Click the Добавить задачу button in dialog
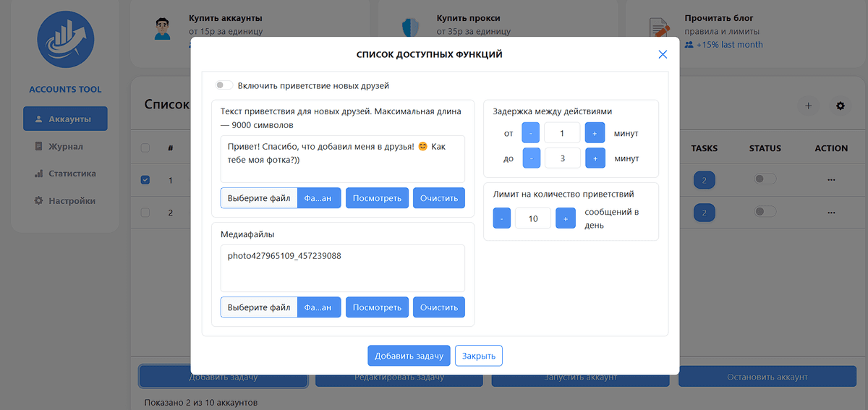This screenshot has width=868, height=410. tap(409, 356)
